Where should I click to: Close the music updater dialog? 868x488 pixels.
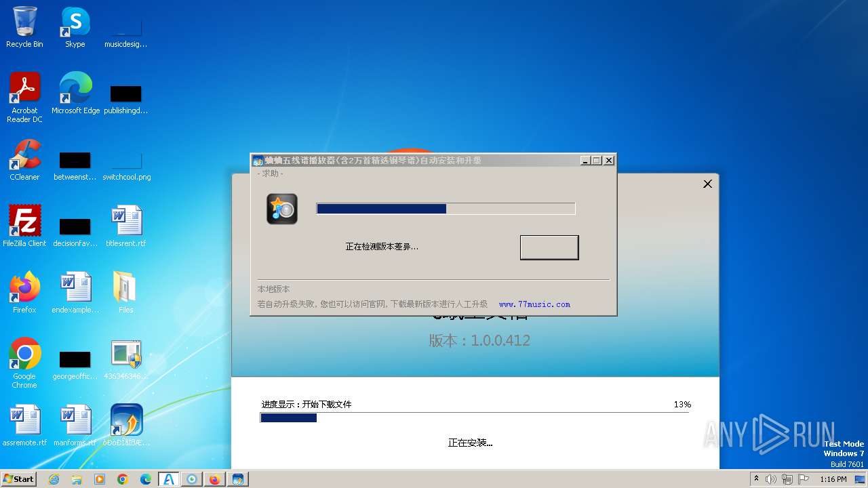609,161
